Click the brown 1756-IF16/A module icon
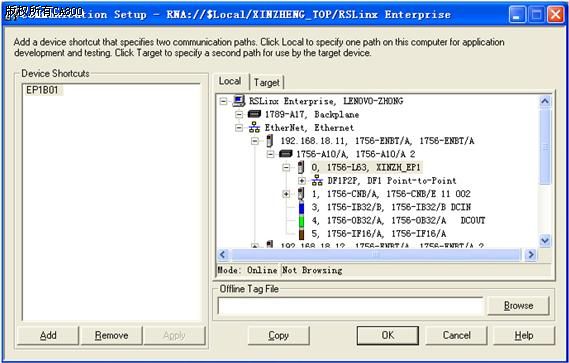This screenshot has height=363, width=569. pos(301,233)
